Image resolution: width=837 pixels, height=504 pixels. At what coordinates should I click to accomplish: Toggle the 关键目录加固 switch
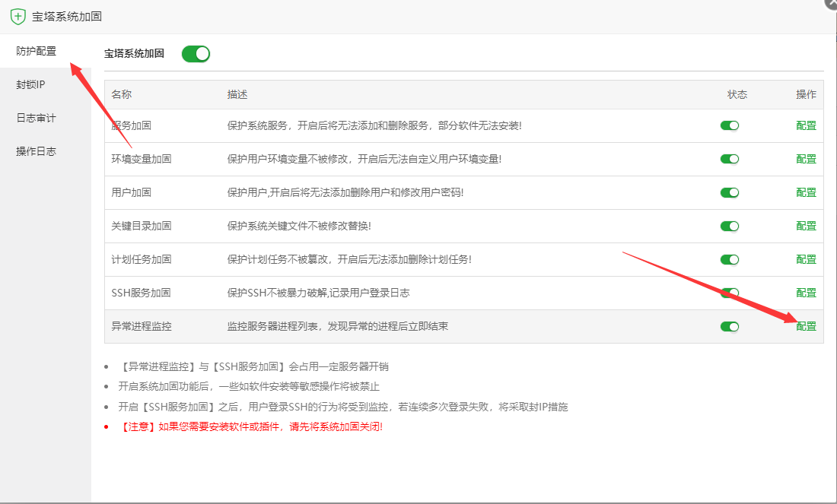point(729,226)
